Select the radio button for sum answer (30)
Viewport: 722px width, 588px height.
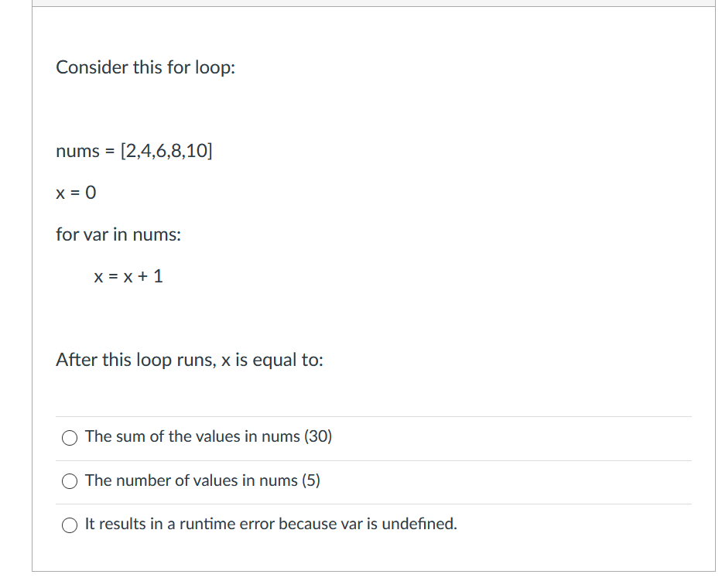point(69,437)
